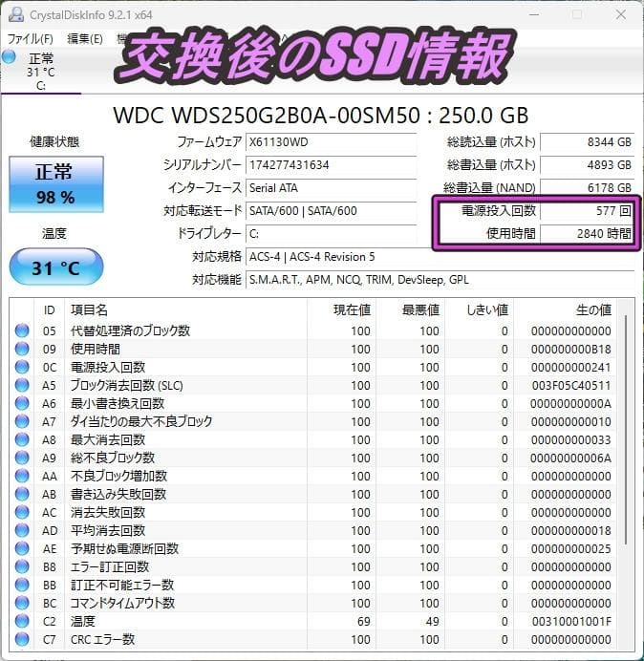Click the 生の値 column header
Viewport: 644px width, 661px height.
565,310
